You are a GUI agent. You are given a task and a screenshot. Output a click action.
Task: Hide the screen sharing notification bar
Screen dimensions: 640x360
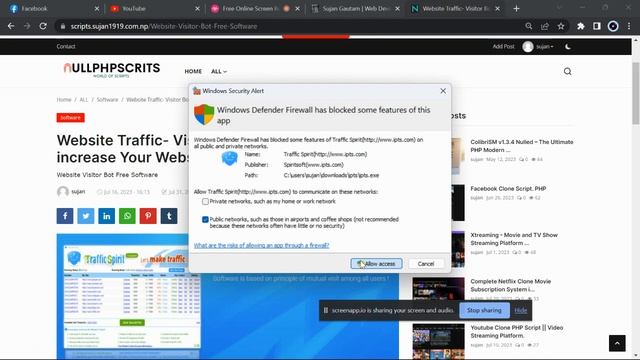[x=520, y=310]
